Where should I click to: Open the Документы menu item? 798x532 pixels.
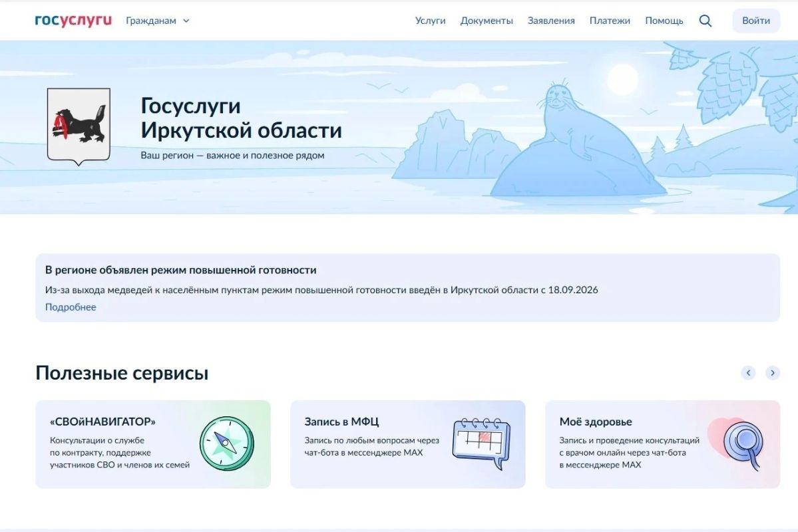487,21
